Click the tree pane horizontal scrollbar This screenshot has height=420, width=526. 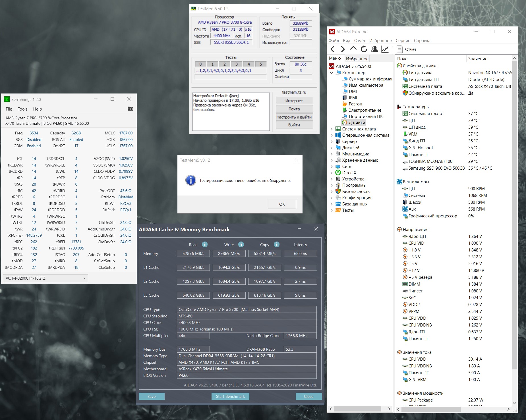[357, 409]
